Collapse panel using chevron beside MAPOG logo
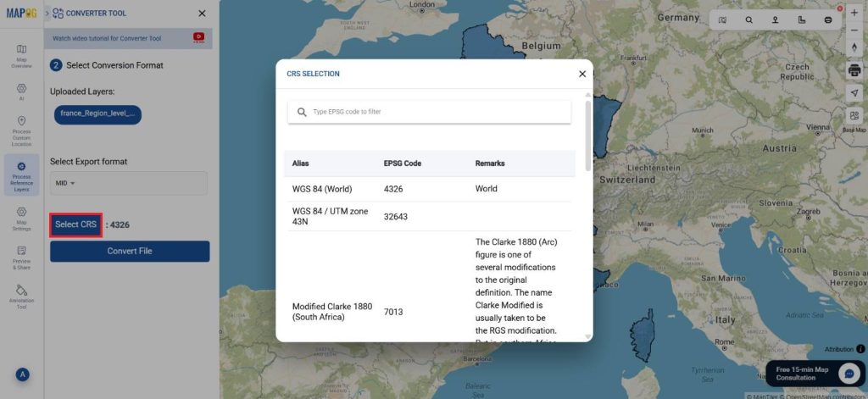 tap(47, 14)
